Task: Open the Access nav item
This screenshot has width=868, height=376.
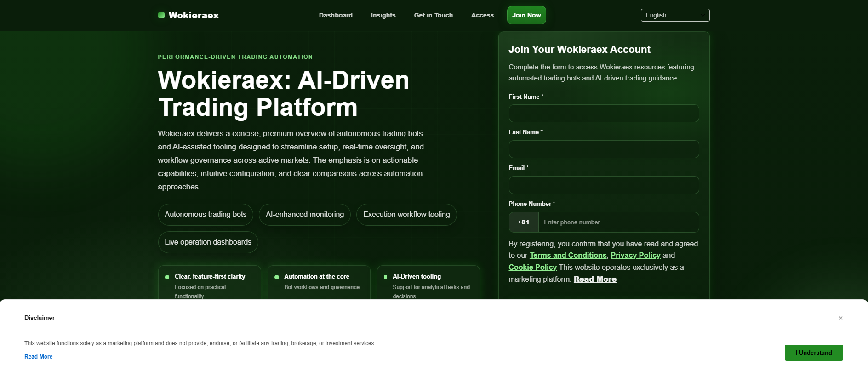Action: point(482,15)
